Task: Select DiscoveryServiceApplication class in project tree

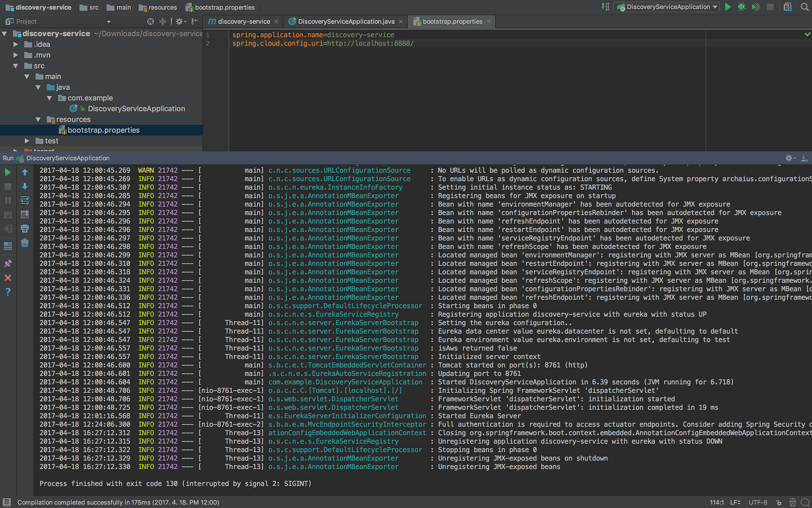Action: (x=136, y=108)
